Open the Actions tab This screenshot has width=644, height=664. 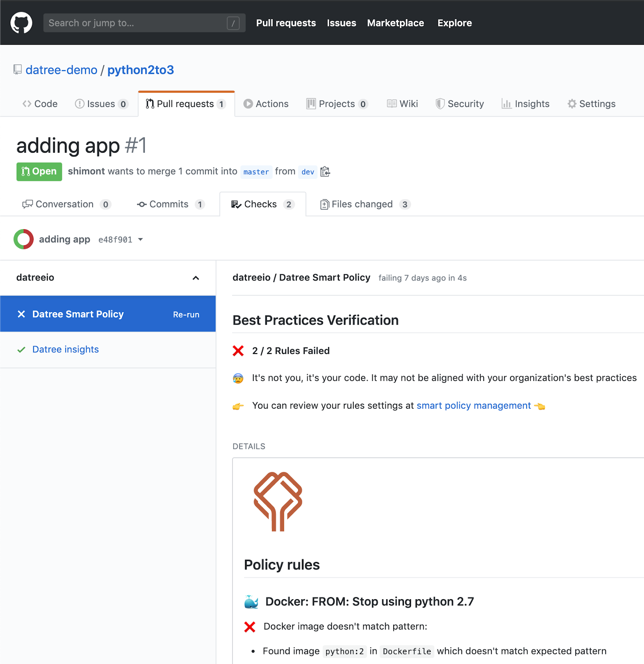point(266,104)
